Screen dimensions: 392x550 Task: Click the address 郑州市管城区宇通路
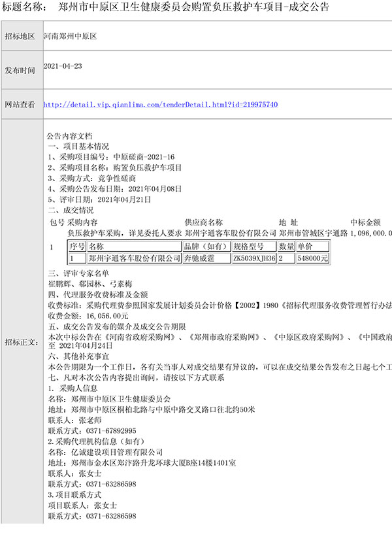(314, 233)
